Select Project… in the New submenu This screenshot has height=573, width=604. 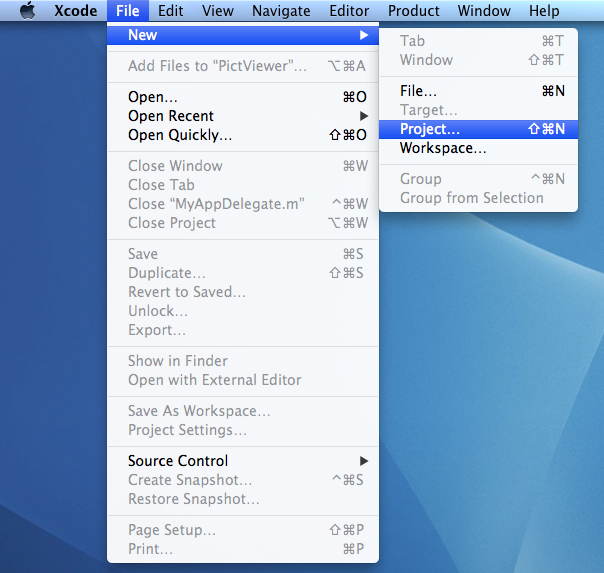478,129
